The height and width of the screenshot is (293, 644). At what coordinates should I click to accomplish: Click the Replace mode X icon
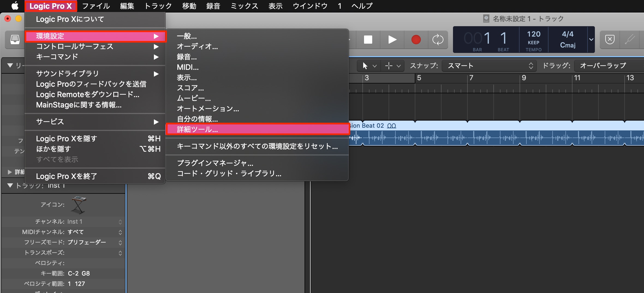[610, 40]
